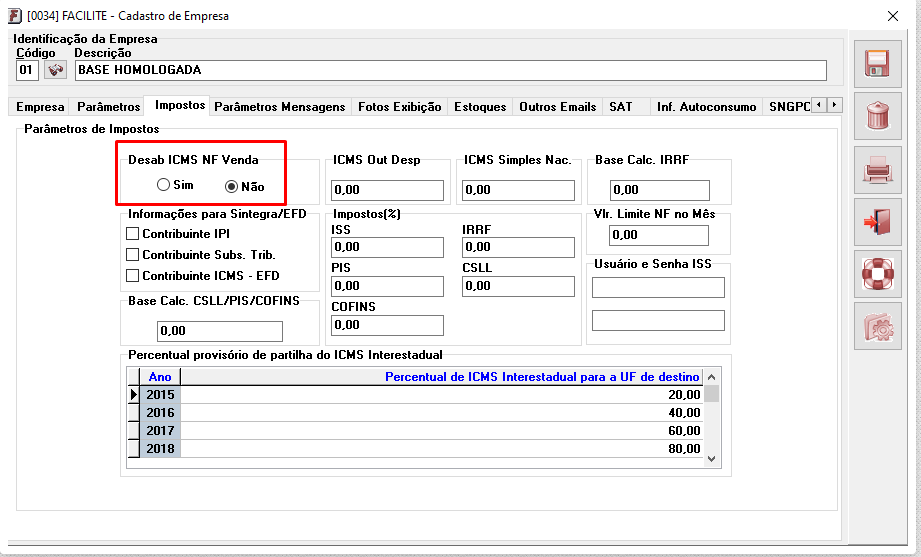Go to the Fotos Exibição tab
The width and height of the screenshot is (921, 557).
tap(399, 107)
